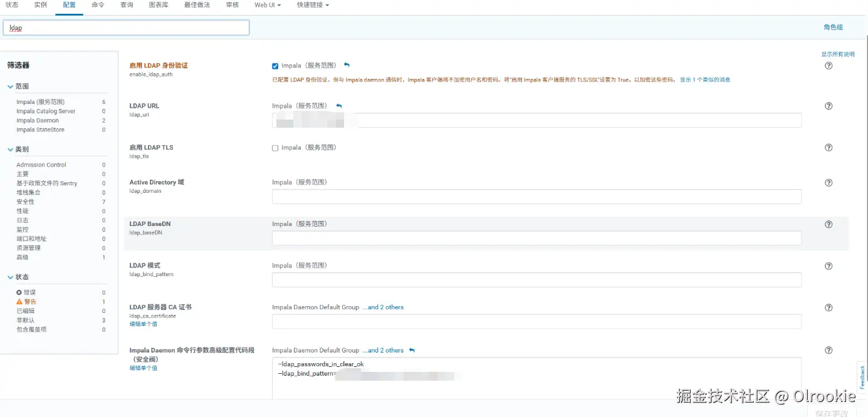
Task: Open help icon for LDAP 服务器 CA 证书
Action: (829, 307)
